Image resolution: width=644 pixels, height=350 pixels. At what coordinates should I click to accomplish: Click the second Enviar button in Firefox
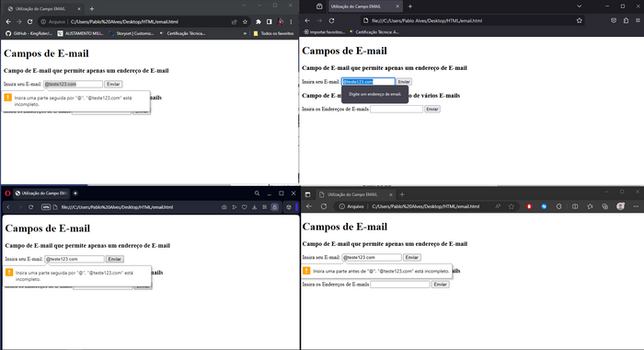tap(432, 109)
